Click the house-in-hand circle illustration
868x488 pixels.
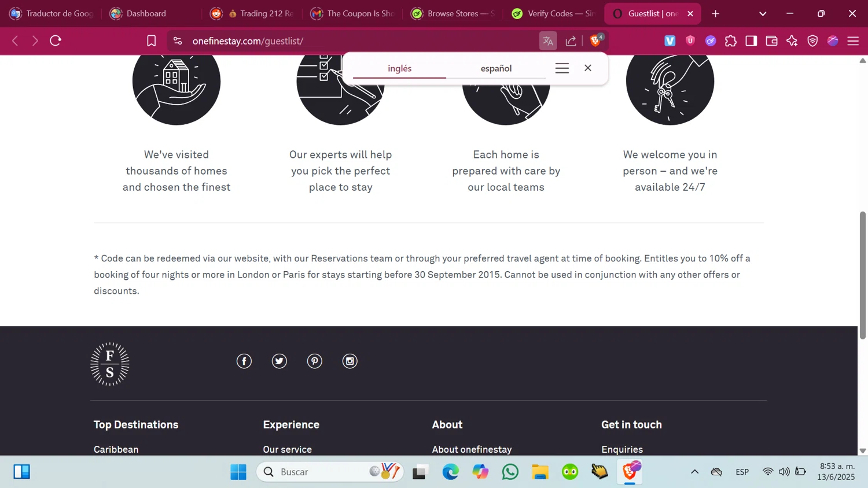click(x=176, y=90)
